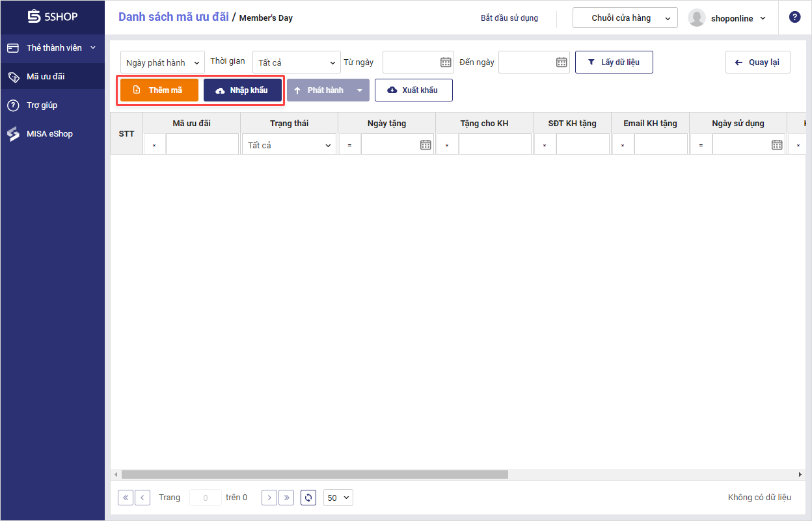The image size is (812, 521).
Task: Open calendar icon in Ngày tặng filter
Action: pos(426,145)
